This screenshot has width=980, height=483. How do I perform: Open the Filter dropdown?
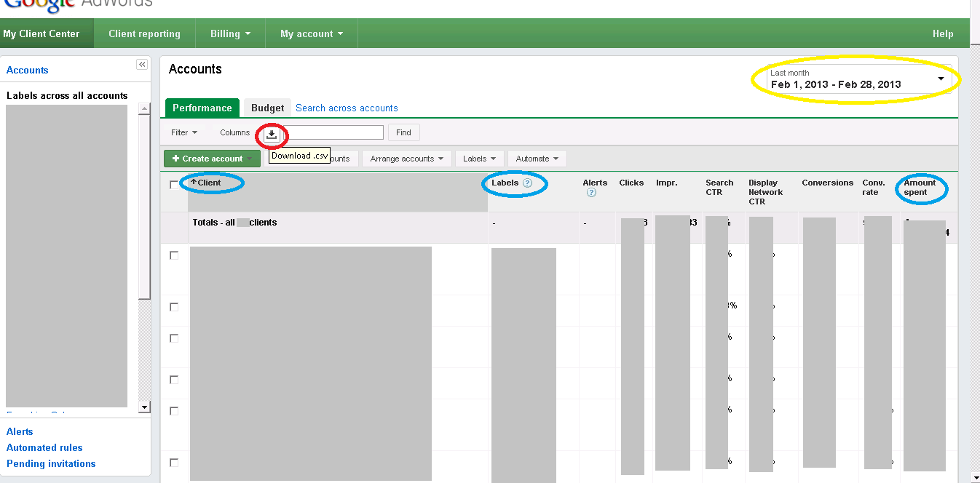click(x=184, y=132)
